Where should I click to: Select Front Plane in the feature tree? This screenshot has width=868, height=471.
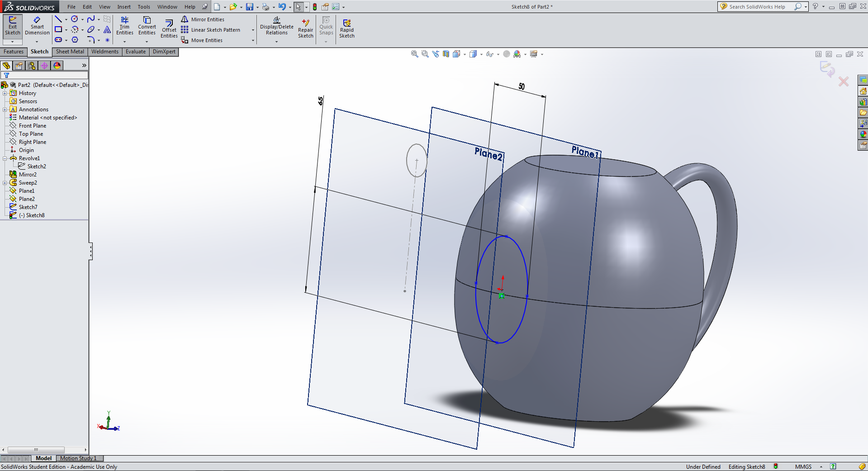coord(33,126)
